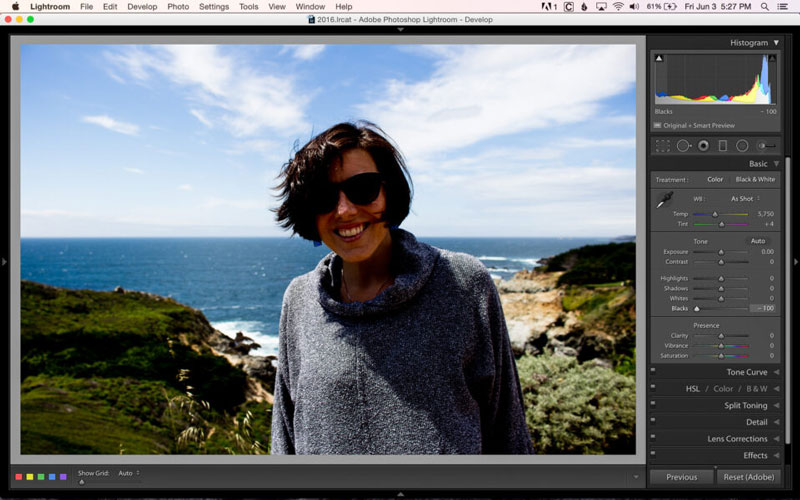Choose the Radial Filter tool
Screen dimensions: 800x500
pos(742,146)
